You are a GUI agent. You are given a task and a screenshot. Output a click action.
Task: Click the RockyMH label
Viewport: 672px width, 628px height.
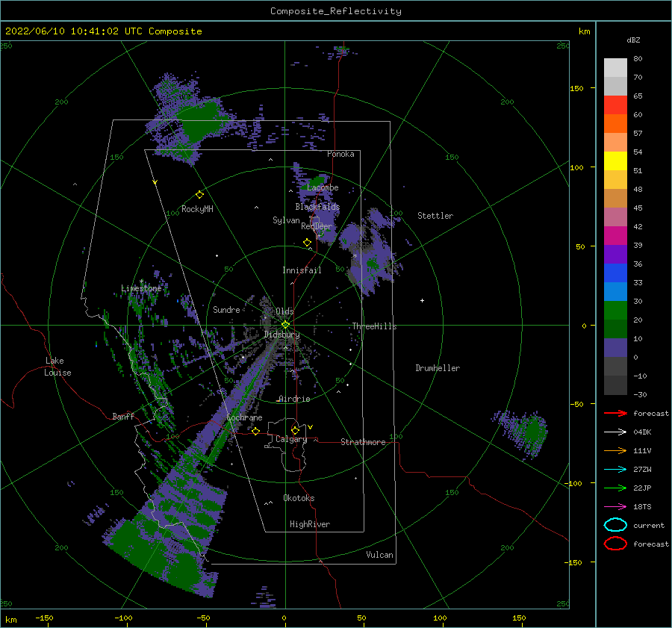point(197,209)
